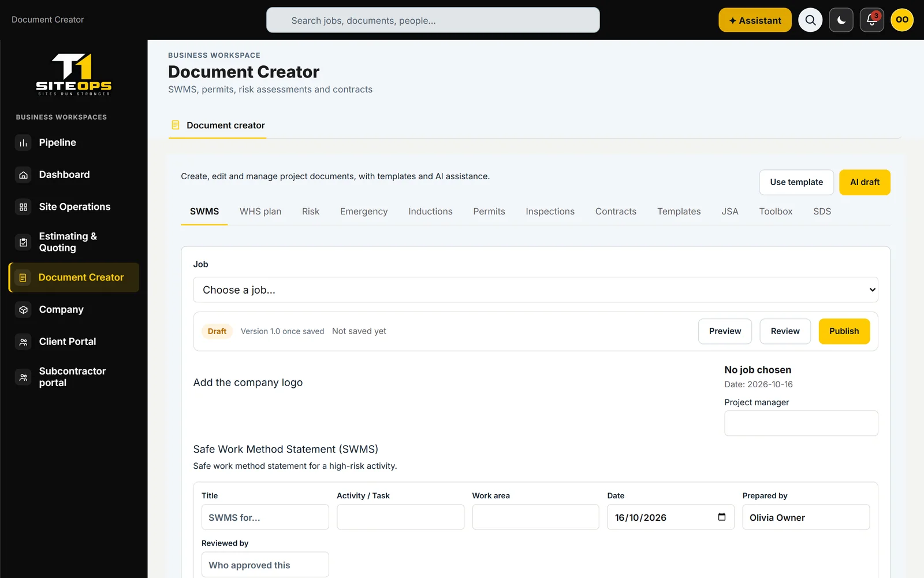924x578 pixels.
Task: Click the Prepared by field
Action: (806, 517)
